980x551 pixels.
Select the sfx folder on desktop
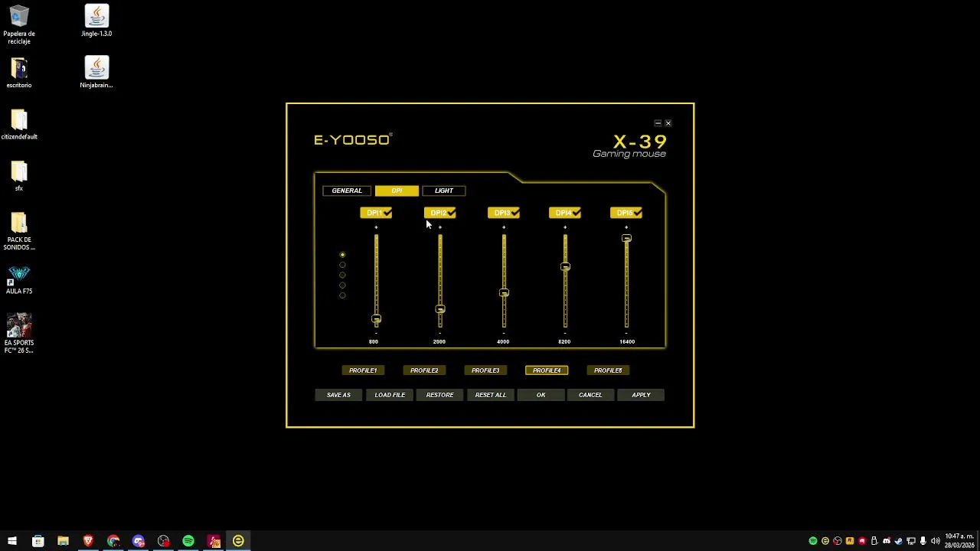19,176
